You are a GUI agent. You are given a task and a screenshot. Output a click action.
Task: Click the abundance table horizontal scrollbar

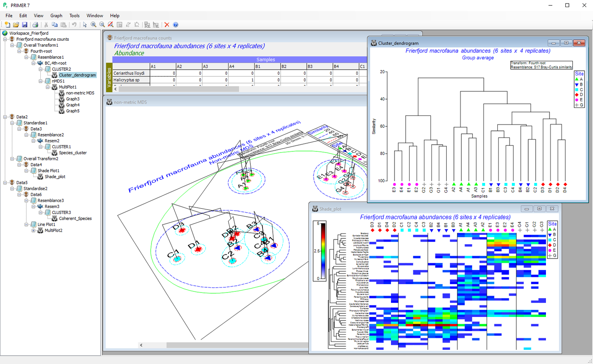(x=179, y=89)
